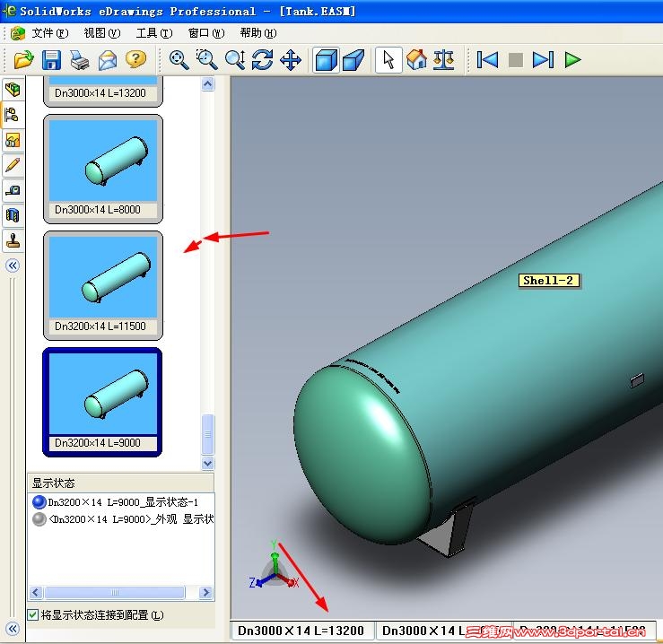Stop the animation playback
The image size is (663, 644).
coord(516,60)
